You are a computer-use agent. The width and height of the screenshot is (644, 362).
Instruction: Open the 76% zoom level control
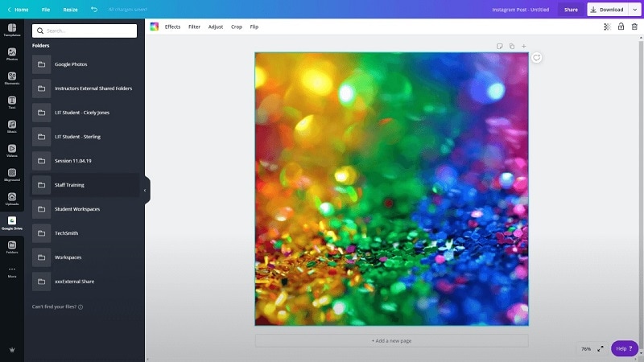point(586,349)
